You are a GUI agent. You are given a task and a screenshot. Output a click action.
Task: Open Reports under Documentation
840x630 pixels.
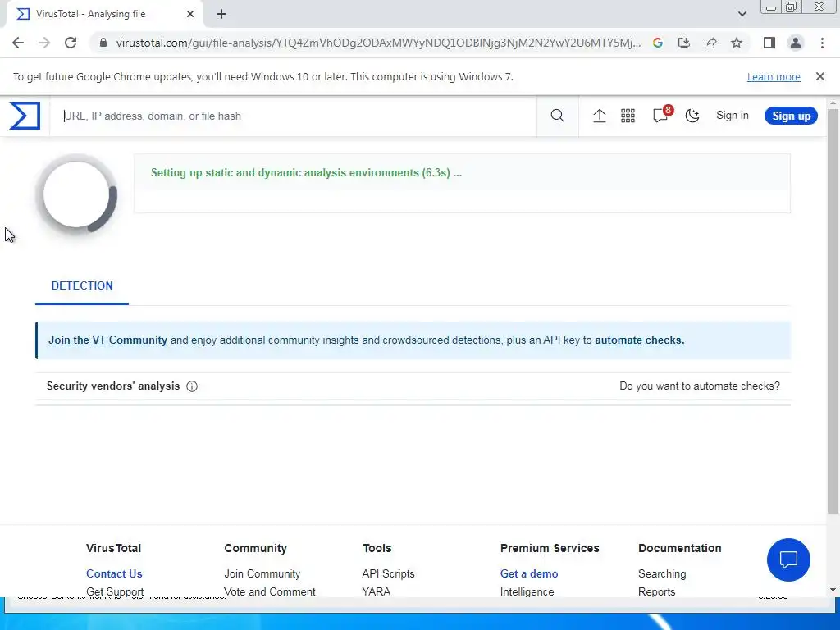pyautogui.click(x=656, y=591)
